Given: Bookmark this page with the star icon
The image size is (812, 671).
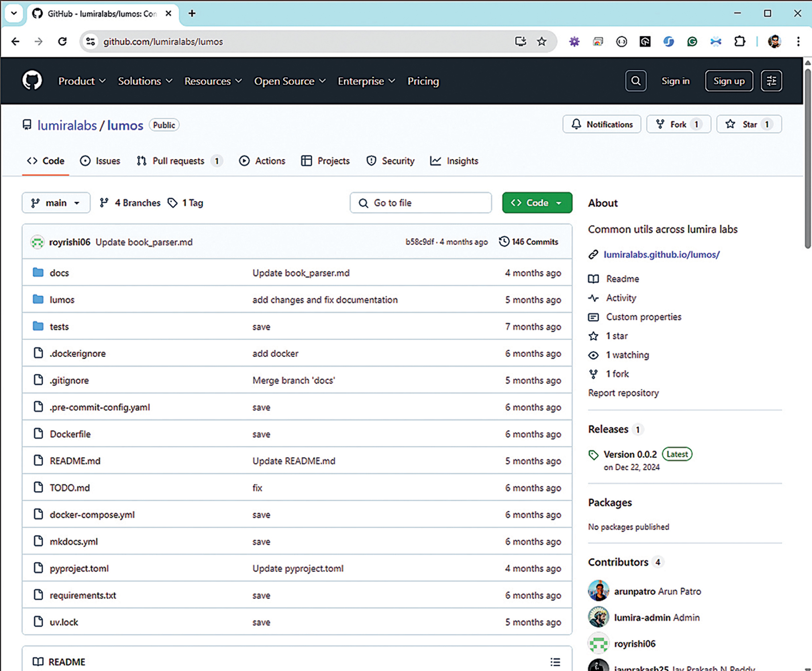Looking at the screenshot, I should pos(541,41).
